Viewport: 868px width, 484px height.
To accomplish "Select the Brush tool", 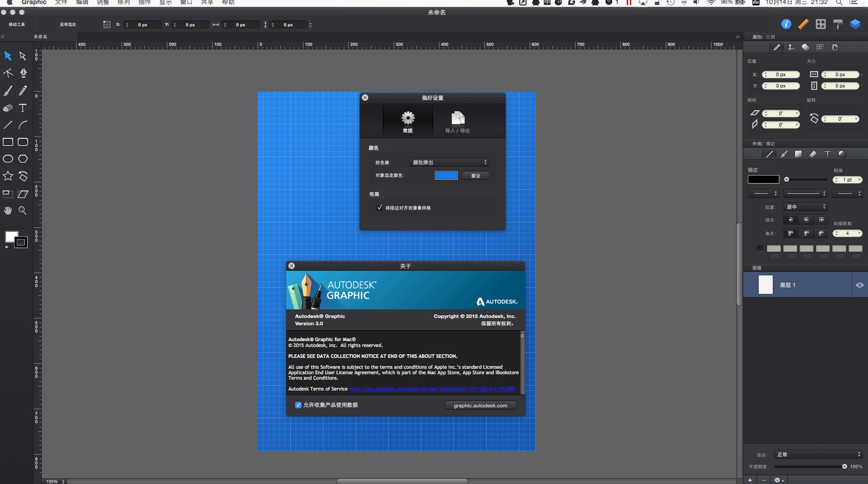I will (x=8, y=91).
